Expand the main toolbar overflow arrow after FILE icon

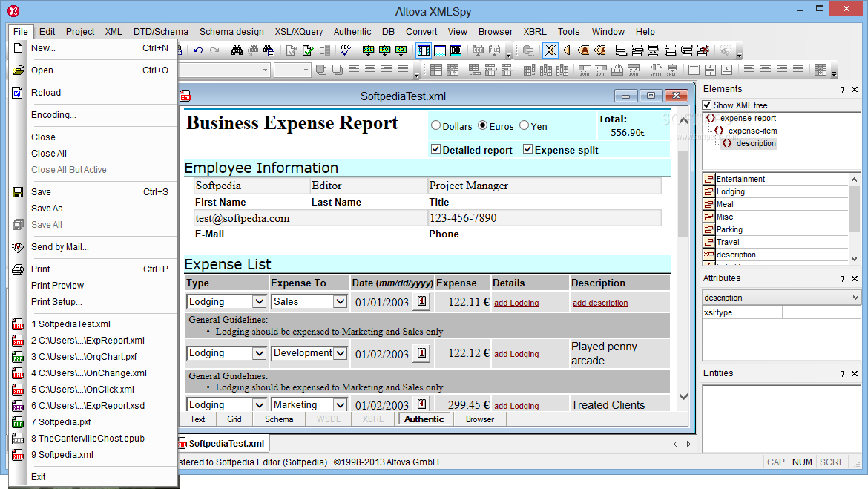point(509,54)
